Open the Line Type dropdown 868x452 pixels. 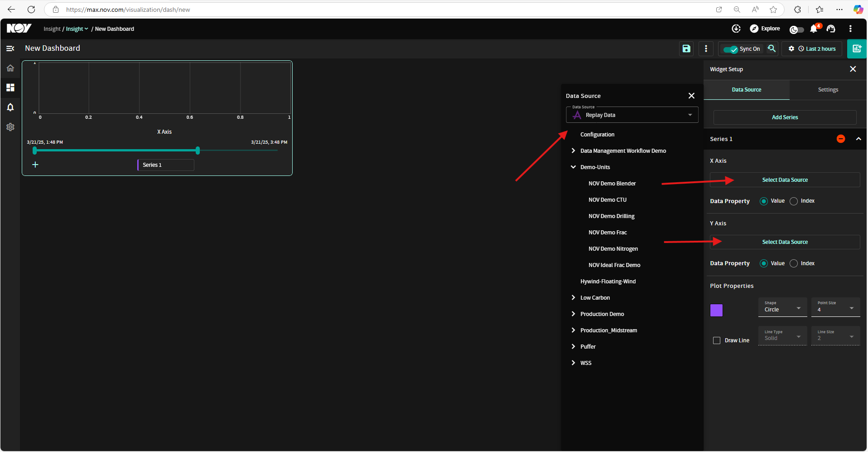pyautogui.click(x=782, y=335)
